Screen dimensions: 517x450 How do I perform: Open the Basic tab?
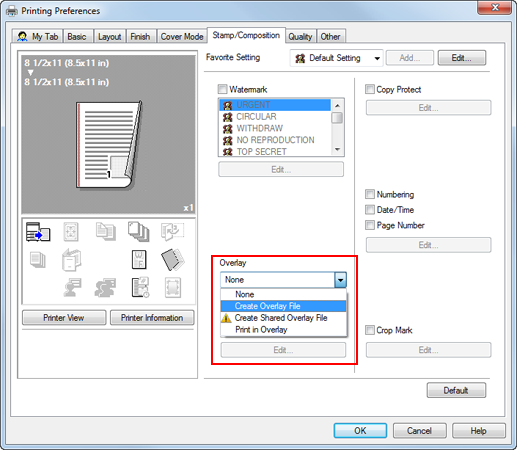[x=77, y=36]
